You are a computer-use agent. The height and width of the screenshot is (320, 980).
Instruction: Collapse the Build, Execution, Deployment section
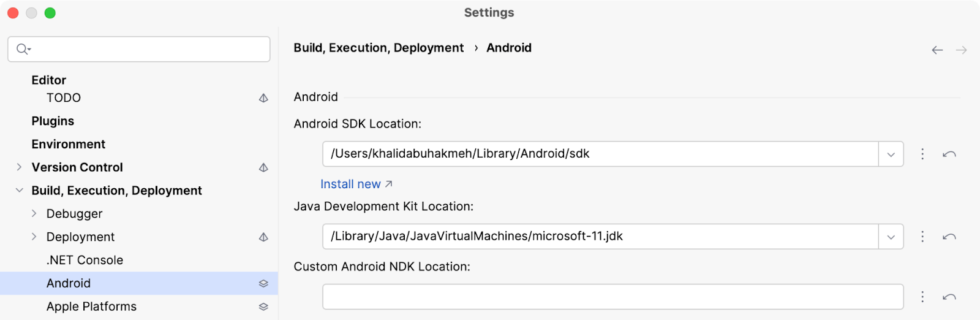(19, 191)
